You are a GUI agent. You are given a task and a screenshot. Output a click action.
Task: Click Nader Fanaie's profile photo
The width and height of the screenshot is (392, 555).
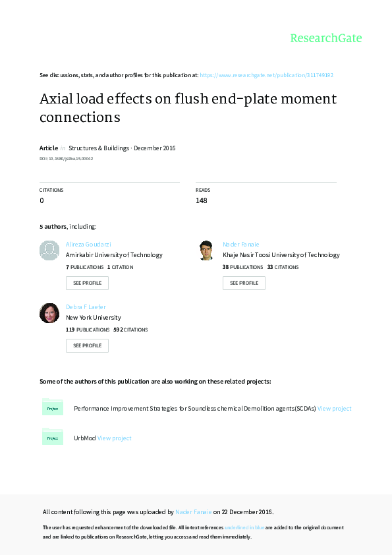[x=206, y=250]
